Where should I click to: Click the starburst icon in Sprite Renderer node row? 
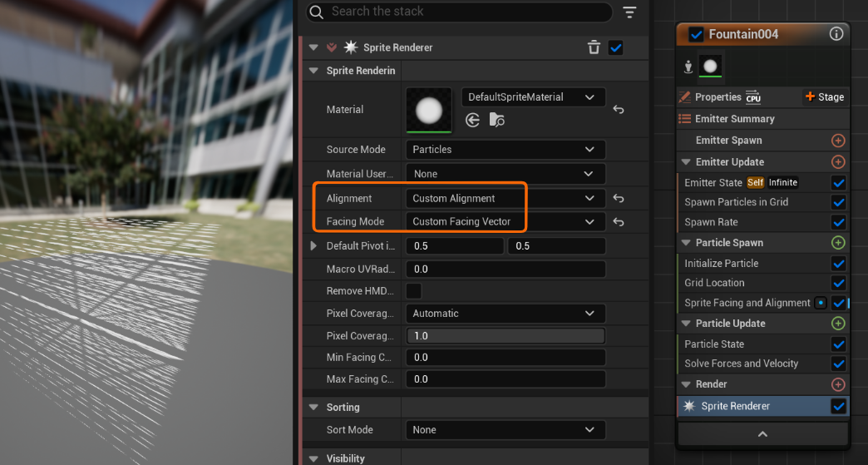[x=689, y=406]
